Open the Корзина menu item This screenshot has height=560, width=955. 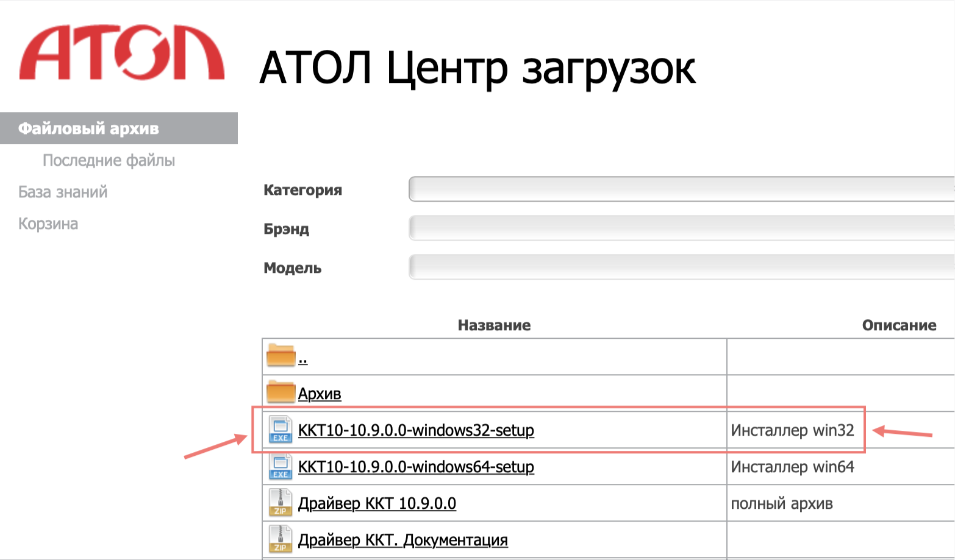coord(48,224)
